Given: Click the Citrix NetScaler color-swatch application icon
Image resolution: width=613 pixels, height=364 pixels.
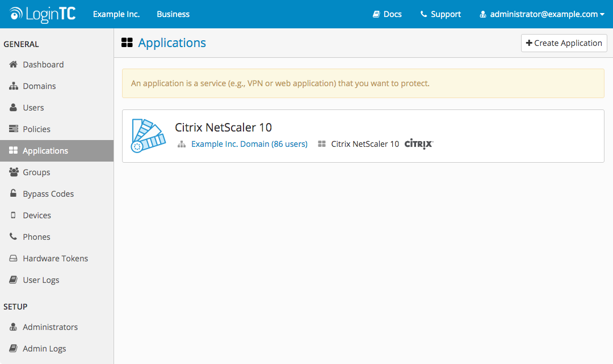Looking at the screenshot, I should pos(148,136).
